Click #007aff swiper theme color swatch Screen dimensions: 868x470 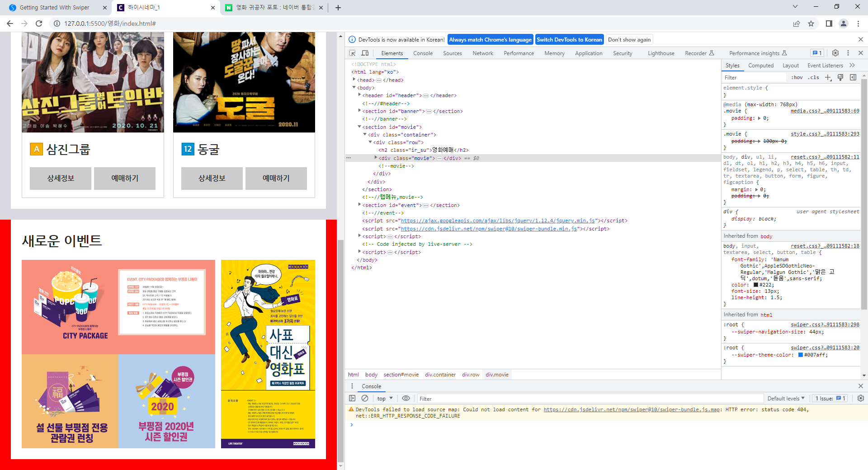click(x=801, y=355)
